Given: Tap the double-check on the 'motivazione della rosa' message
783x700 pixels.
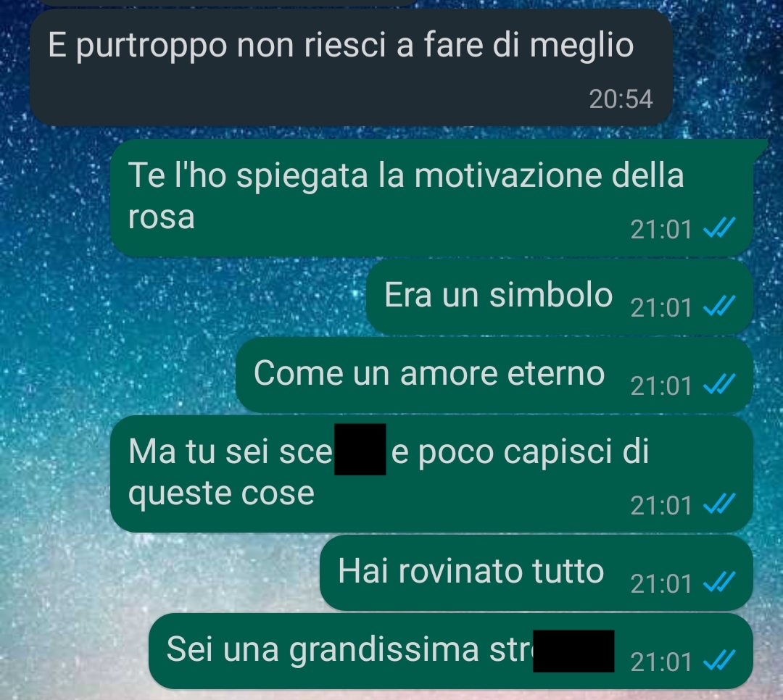Looking at the screenshot, I should click(x=719, y=228).
